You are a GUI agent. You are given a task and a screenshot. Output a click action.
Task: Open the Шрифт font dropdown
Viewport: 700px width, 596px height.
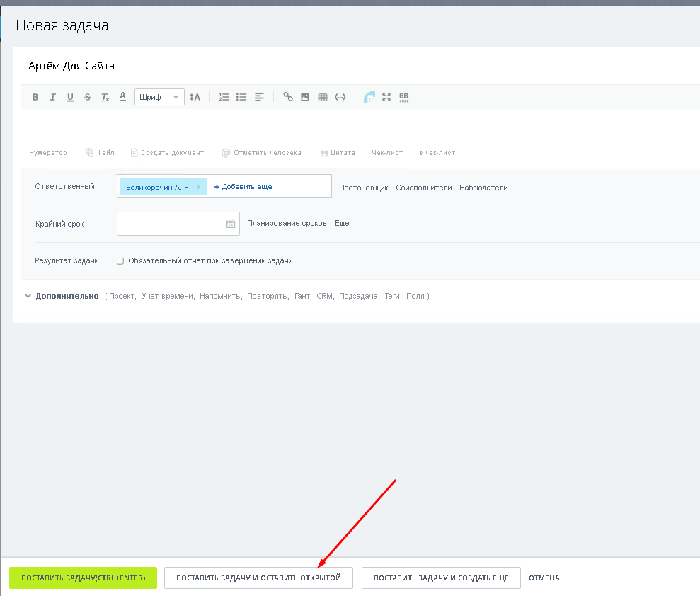tap(159, 97)
